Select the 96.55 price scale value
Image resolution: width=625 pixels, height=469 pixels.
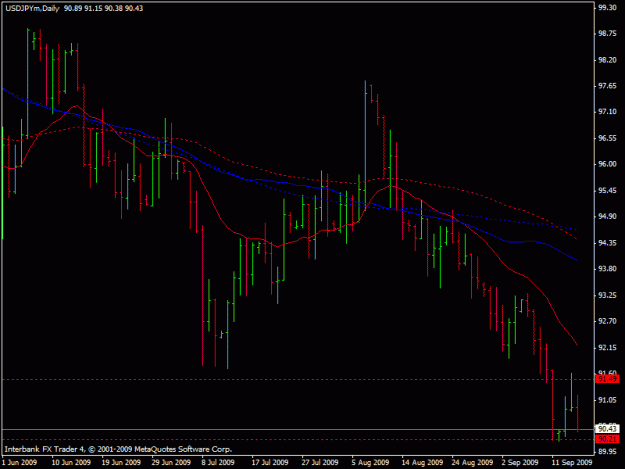pyautogui.click(x=607, y=138)
